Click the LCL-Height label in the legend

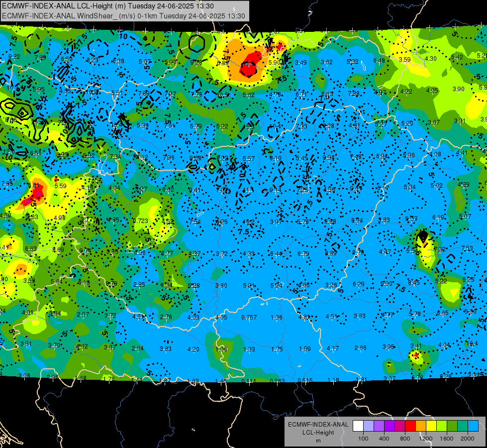point(318,433)
